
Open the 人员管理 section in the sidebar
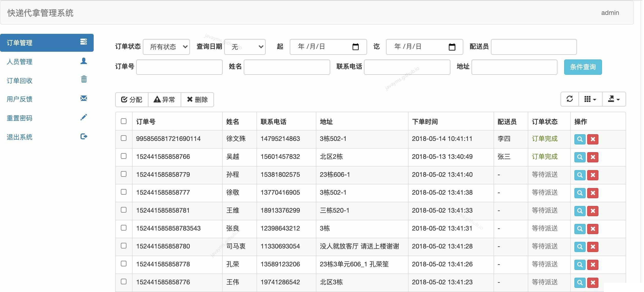19,62
